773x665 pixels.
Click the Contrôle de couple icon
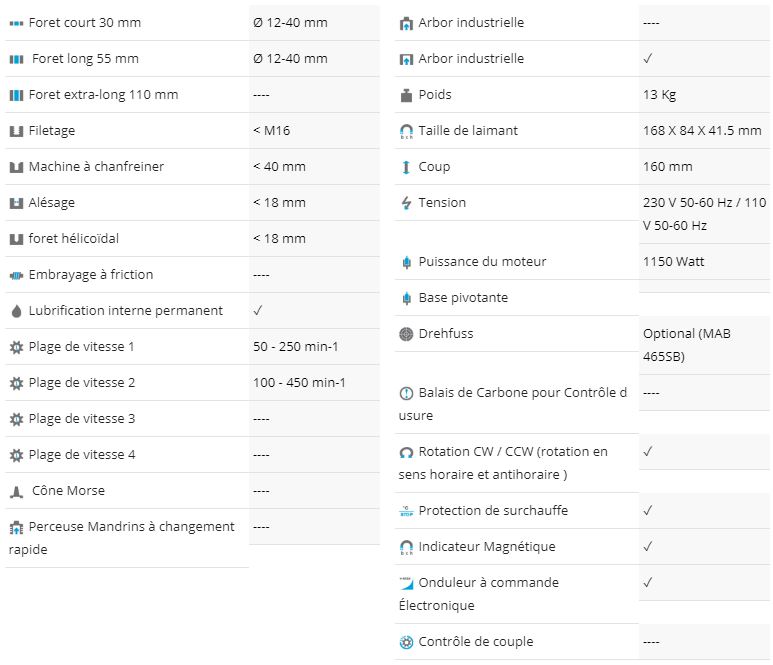[406, 642]
